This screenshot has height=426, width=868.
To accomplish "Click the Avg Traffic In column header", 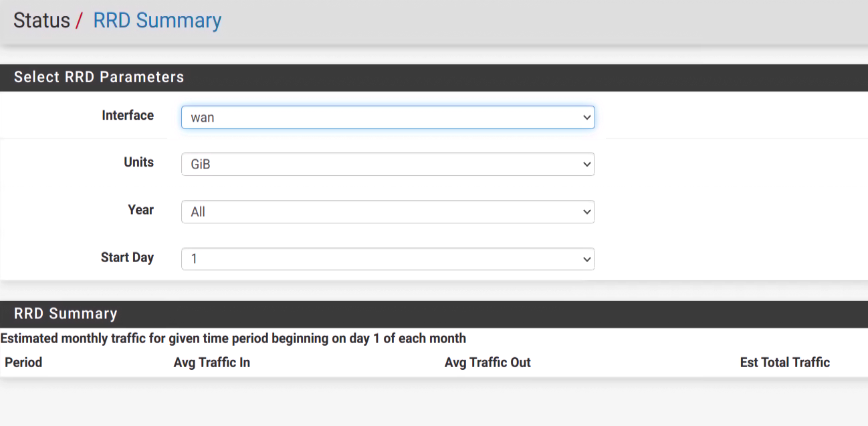I will click(x=212, y=362).
